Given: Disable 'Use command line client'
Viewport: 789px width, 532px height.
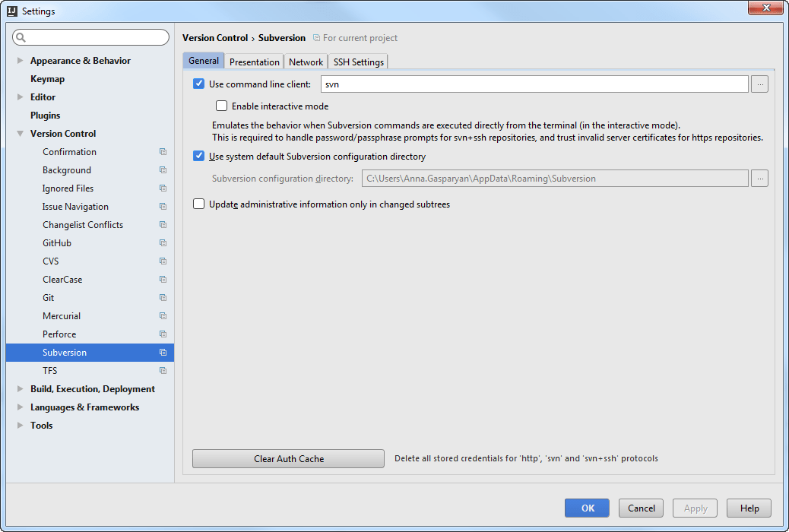Looking at the screenshot, I should [198, 84].
